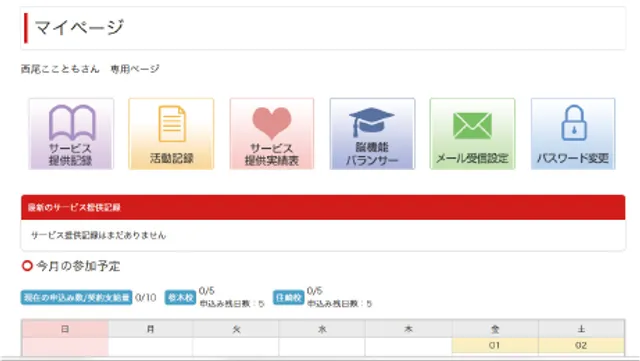Click the 現在の申込み数/契約支給量 blue badge
The height and width of the screenshot is (361, 640).
click(x=76, y=297)
